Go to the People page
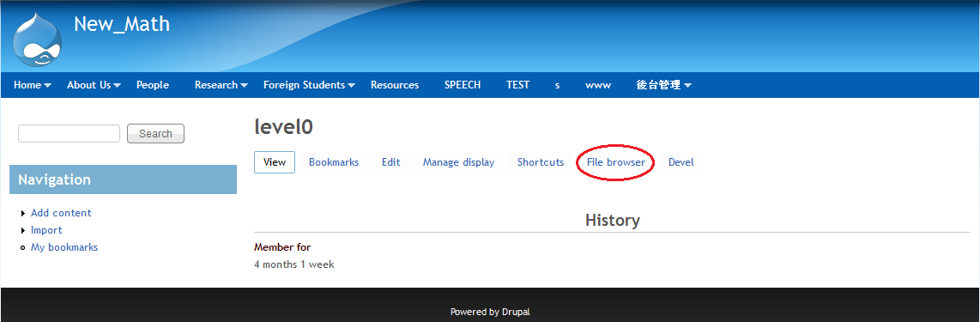This screenshot has height=322, width=980. click(x=153, y=85)
